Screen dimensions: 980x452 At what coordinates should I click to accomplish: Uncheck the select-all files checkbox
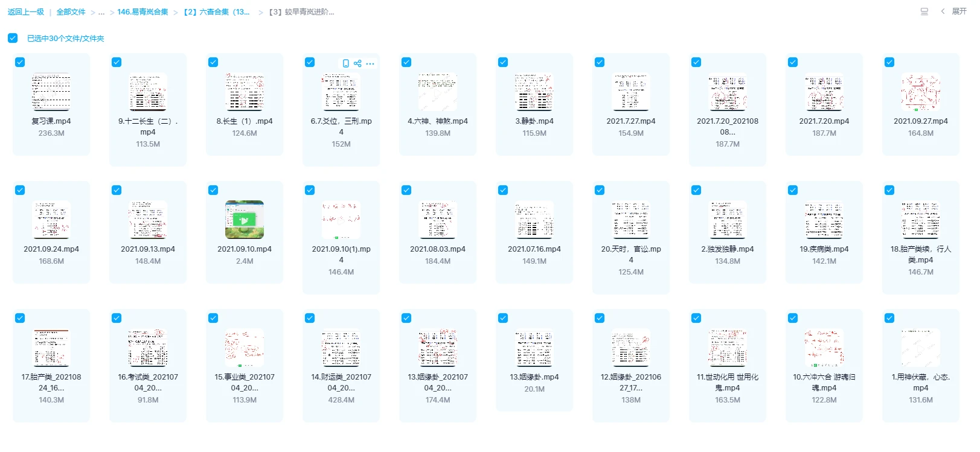(13, 38)
